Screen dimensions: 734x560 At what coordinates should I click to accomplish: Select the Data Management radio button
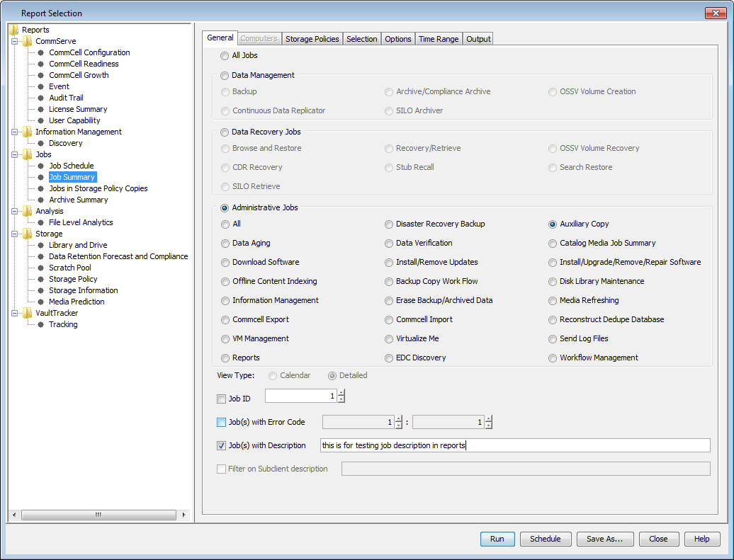225,75
